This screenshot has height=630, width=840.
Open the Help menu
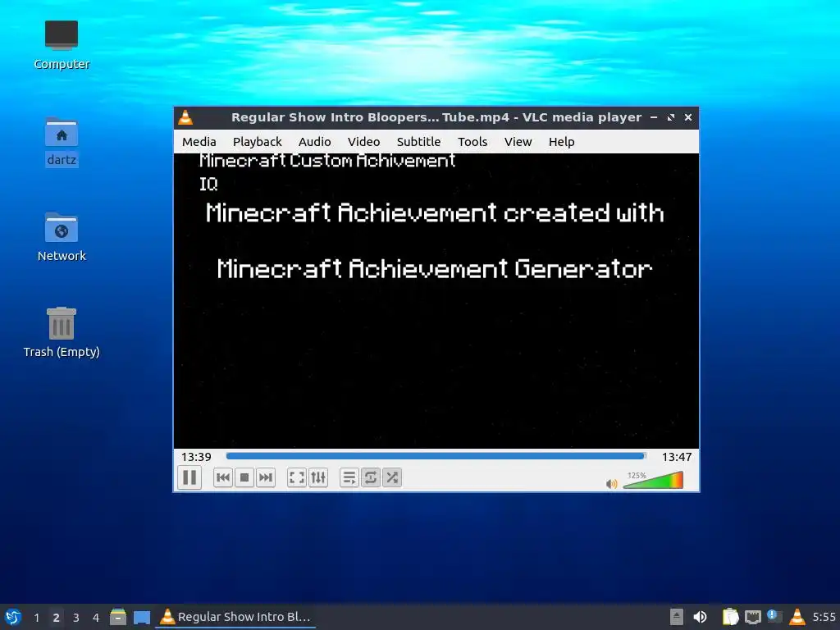(x=561, y=141)
